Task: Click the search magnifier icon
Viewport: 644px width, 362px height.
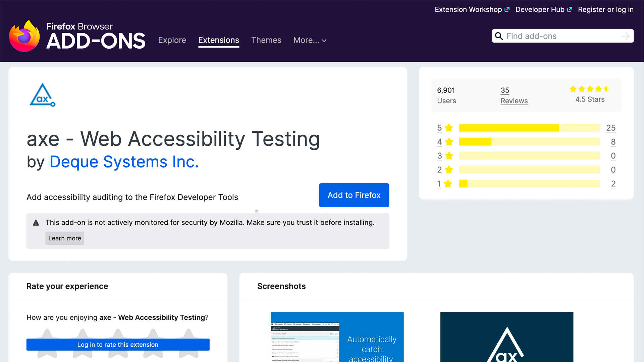Action: pyautogui.click(x=498, y=36)
